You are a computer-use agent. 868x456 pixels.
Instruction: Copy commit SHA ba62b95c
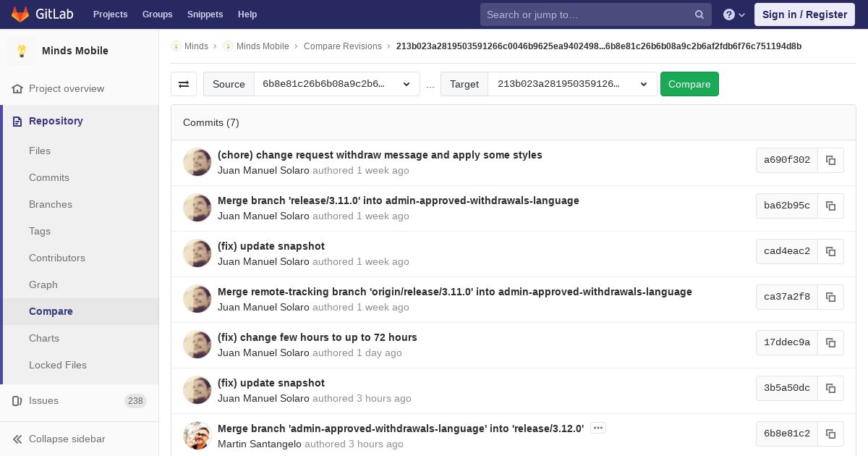click(830, 206)
